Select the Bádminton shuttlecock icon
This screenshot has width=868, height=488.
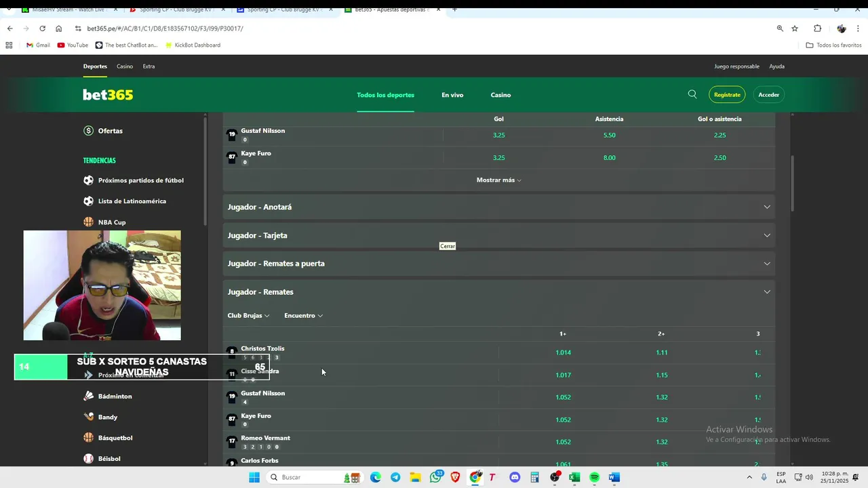point(88,396)
